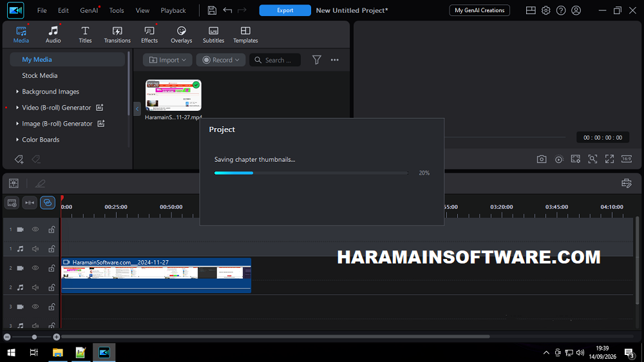Open the more options ellipsis in media library

point(335,60)
